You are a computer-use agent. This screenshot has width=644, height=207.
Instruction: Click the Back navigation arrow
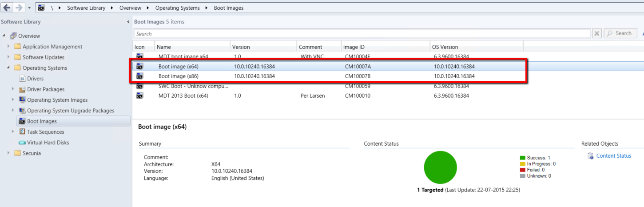[x=7, y=8]
